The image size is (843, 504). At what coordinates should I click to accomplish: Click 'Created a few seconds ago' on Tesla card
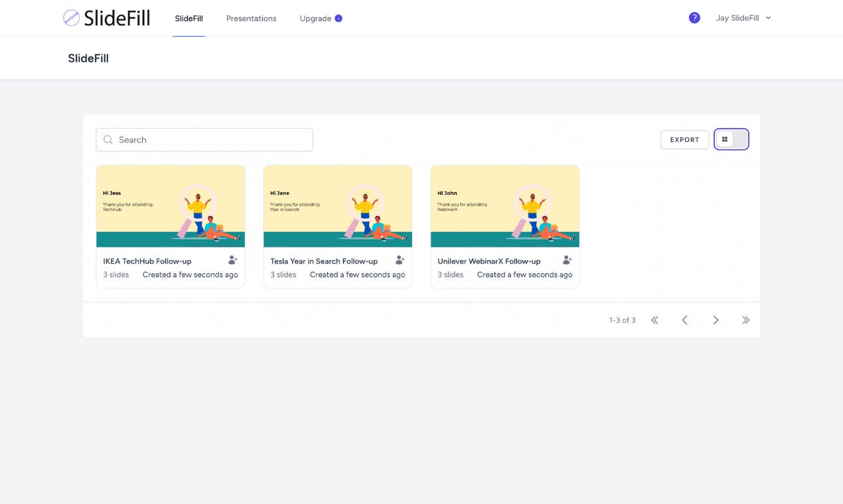(x=358, y=275)
